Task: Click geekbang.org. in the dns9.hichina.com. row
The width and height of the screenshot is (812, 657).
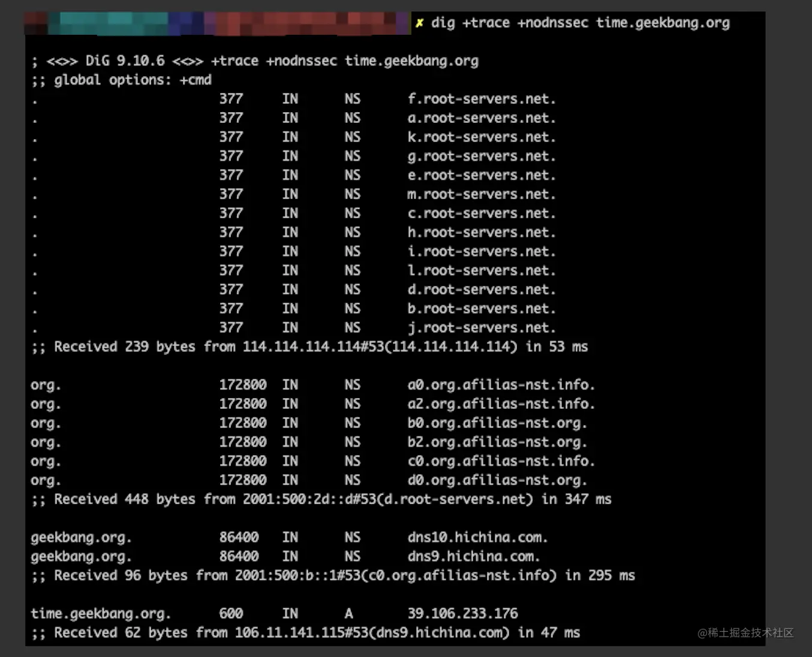Action: tap(81, 556)
